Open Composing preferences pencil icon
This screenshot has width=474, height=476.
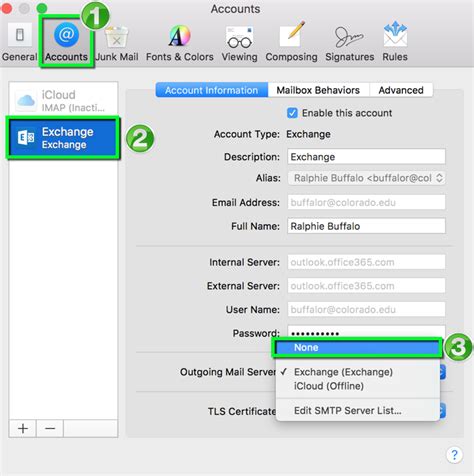292,34
